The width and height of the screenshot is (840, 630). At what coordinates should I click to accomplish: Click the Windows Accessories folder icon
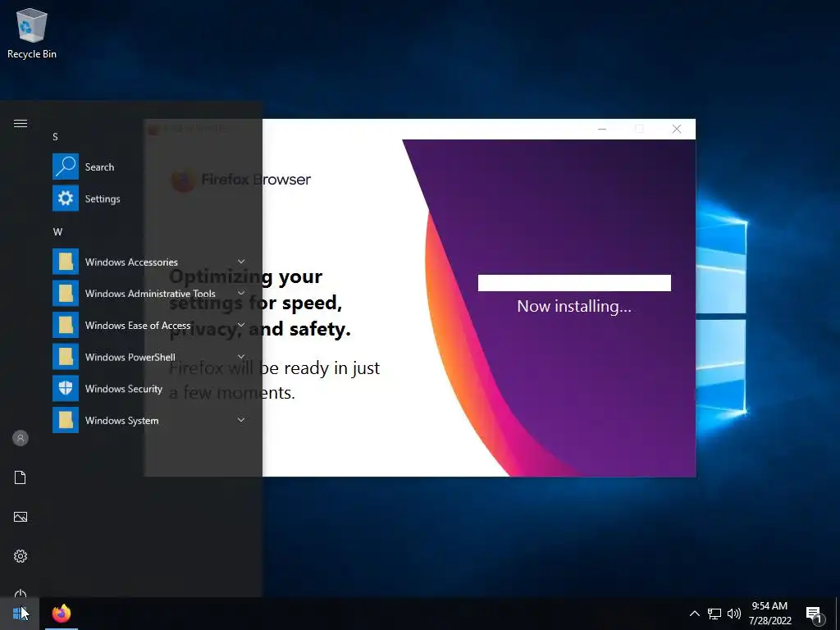point(66,262)
